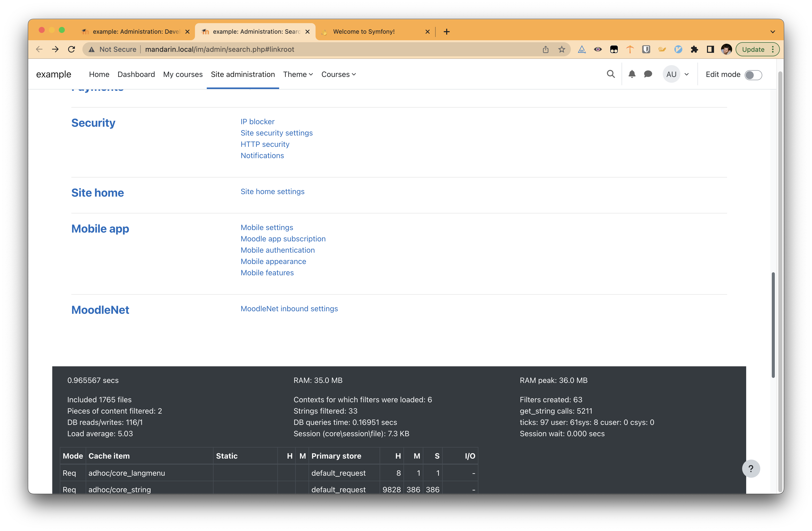Open Mobile settings link
Screen dimensions: 812x531
tap(267, 228)
